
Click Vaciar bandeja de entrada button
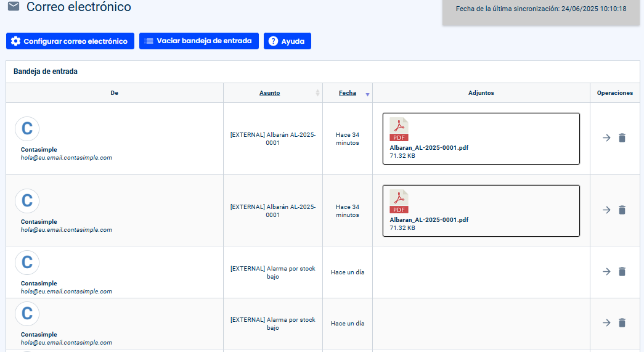[199, 41]
